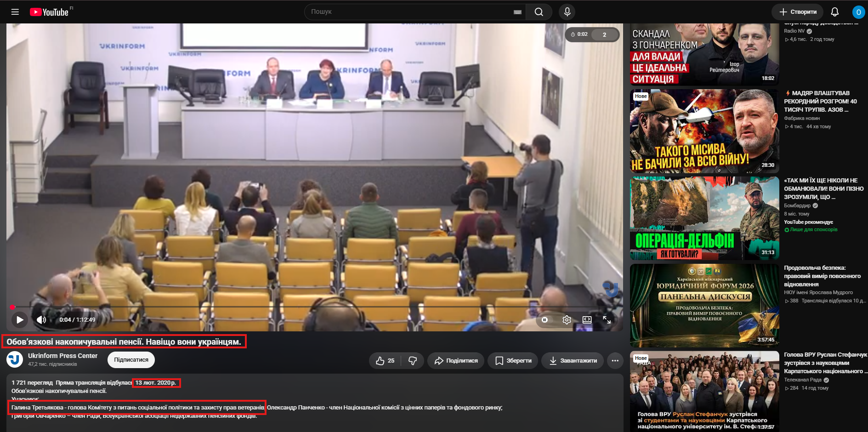Switch to theater mode
868x432 pixels.
587,320
